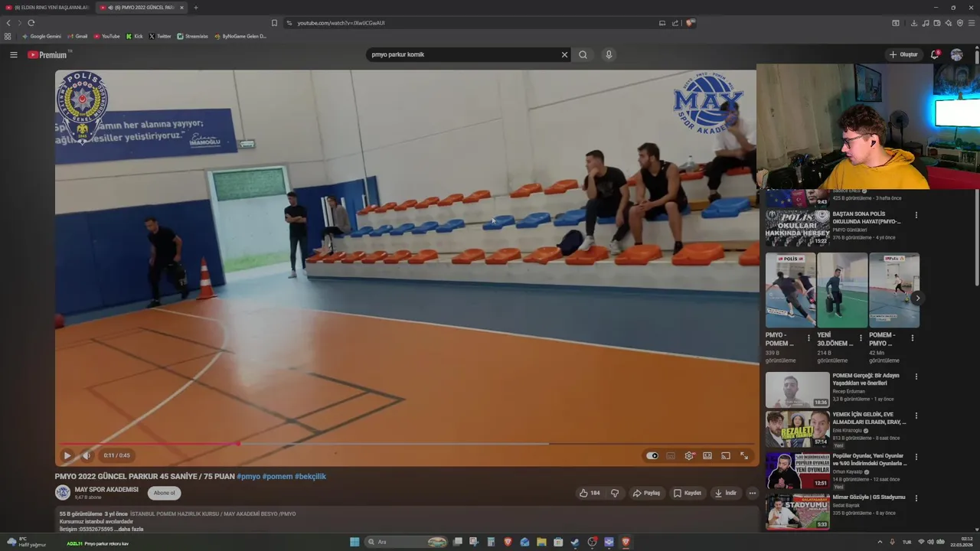This screenshot has width=980, height=551.
Task: Click the Paylaş share button
Action: point(646,493)
